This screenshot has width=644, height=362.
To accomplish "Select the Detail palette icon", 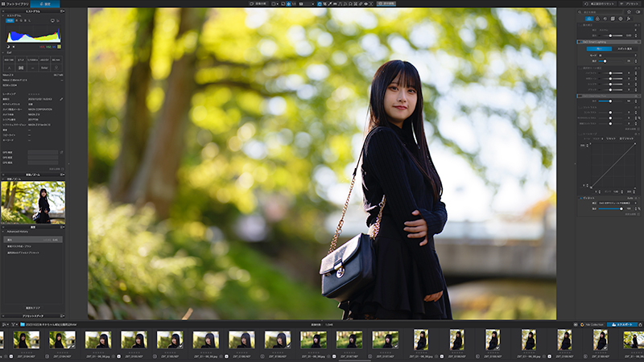I will 605,19.
